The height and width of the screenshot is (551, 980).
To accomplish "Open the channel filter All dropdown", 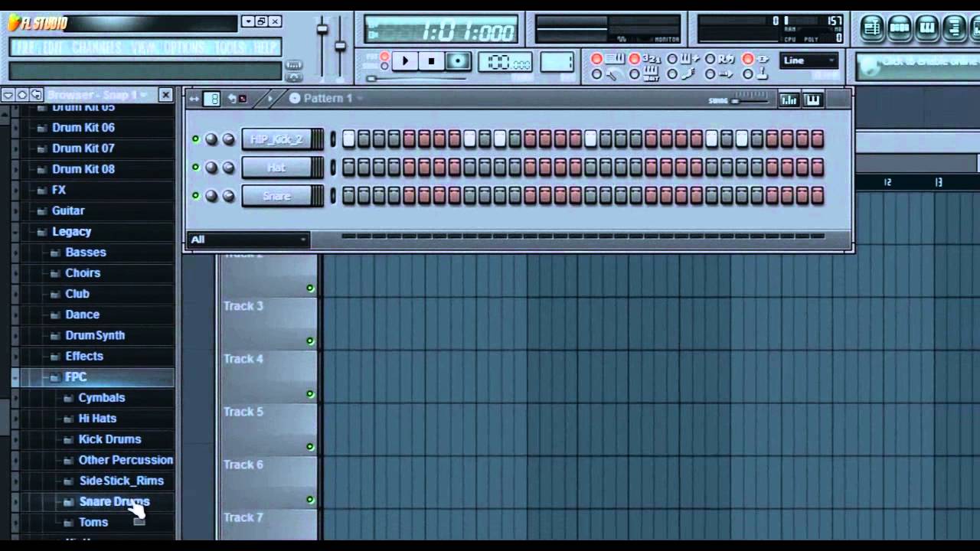I will coord(249,240).
